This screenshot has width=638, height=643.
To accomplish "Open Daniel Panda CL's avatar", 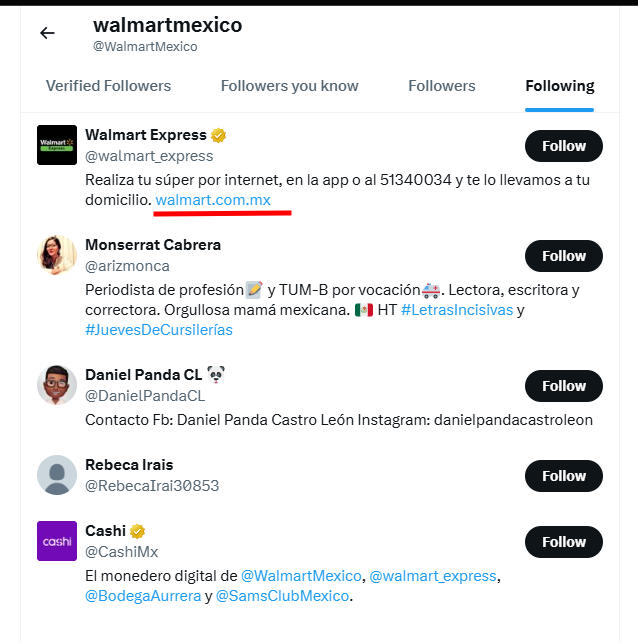I will click(x=57, y=385).
